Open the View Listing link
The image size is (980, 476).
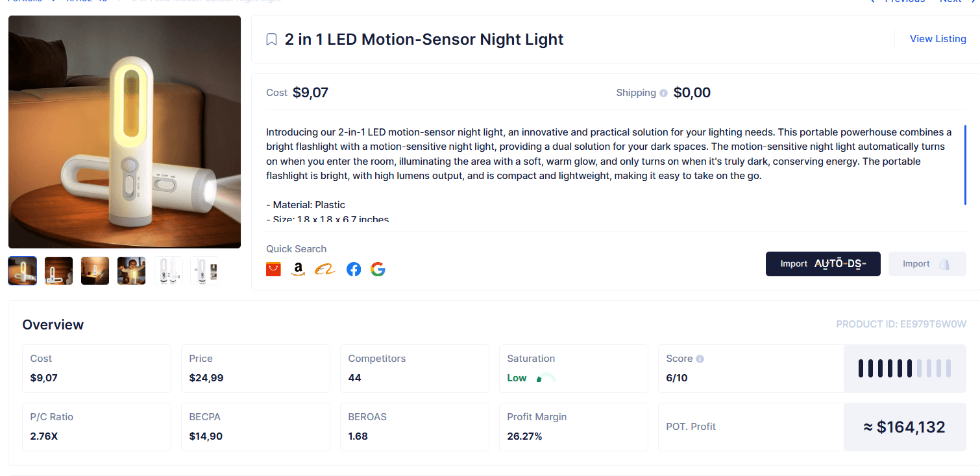pos(938,39)
